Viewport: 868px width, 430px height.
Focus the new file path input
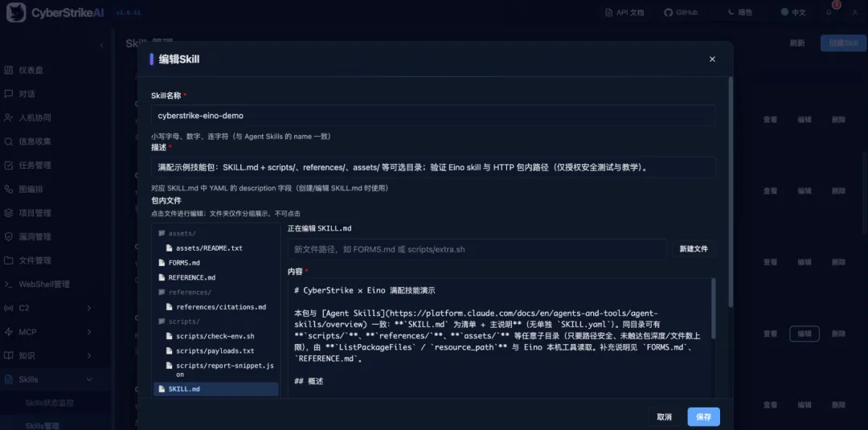point(477,249)
